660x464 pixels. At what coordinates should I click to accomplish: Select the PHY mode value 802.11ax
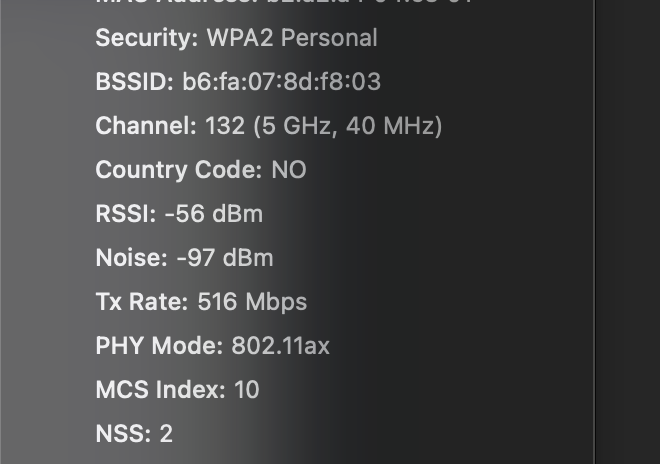(x=280, y=345)
